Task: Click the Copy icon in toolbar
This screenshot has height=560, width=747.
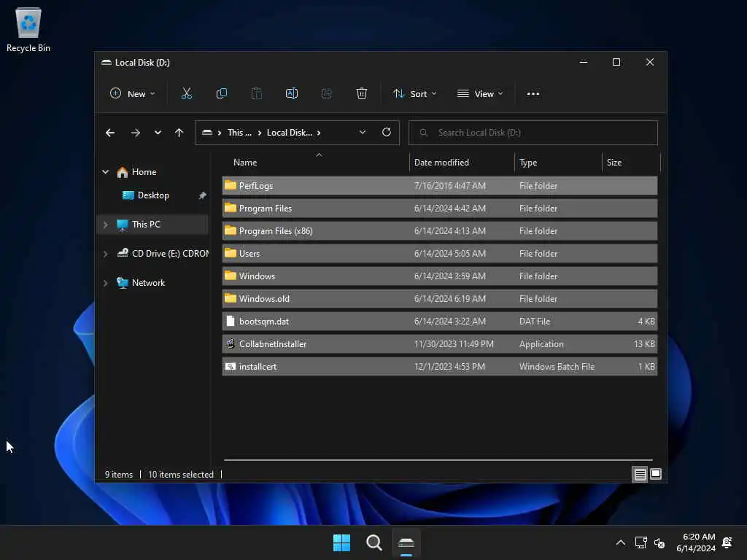Action: tap(222, 94)
